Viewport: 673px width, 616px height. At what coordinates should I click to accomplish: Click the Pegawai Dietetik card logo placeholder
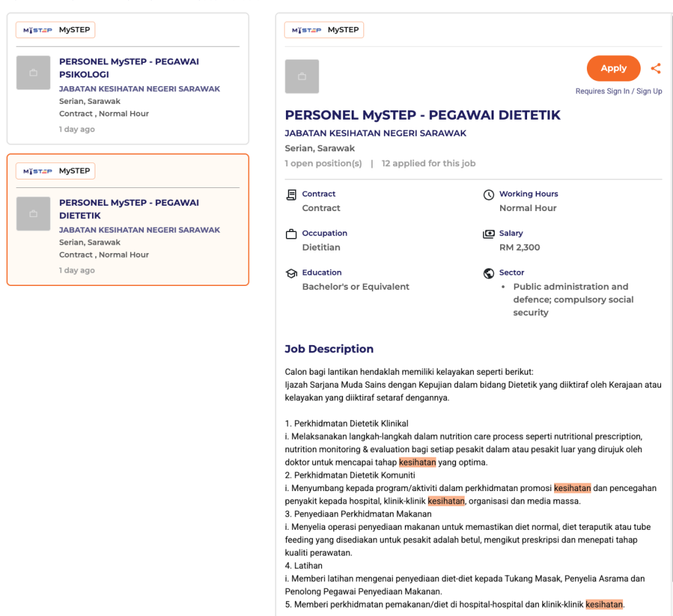point(34,214)
